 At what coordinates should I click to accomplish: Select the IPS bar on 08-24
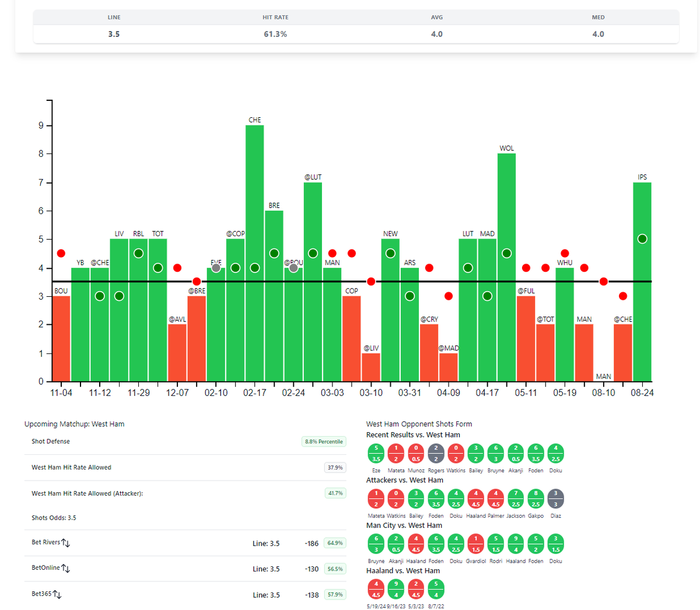[x=642, y=282]
